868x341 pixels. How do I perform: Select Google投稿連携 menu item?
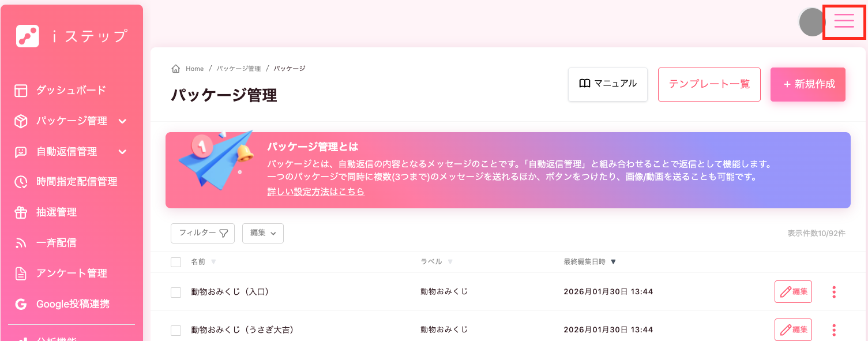point(72,304)
